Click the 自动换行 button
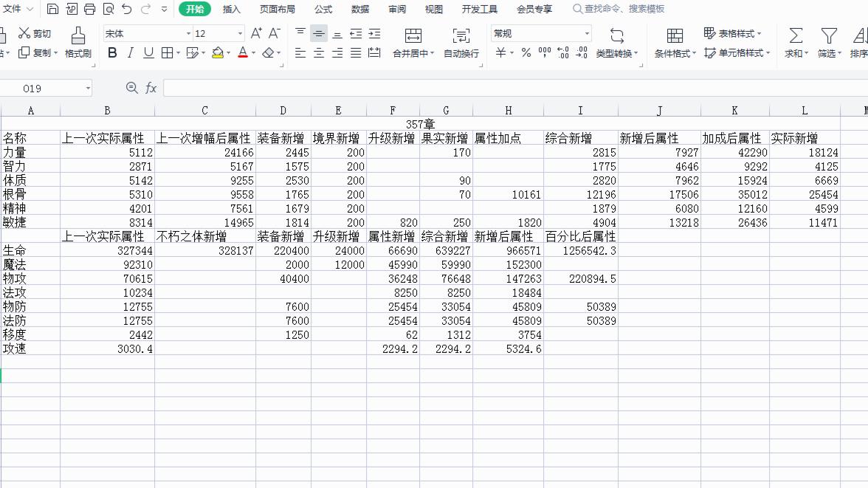Image resolution: width=868 pixels, height=488 pixels. coord(461,42)
